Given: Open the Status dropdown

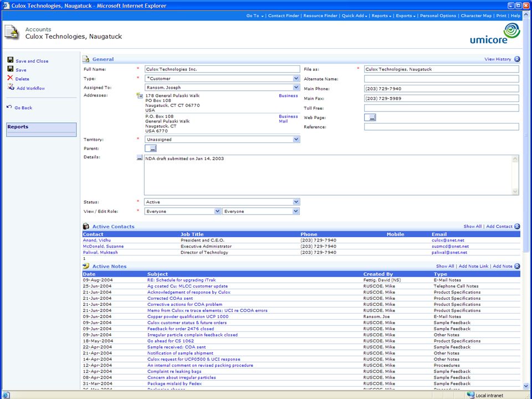Looking at the screenshot, I should pyautogui.click(x=296, y=202).
